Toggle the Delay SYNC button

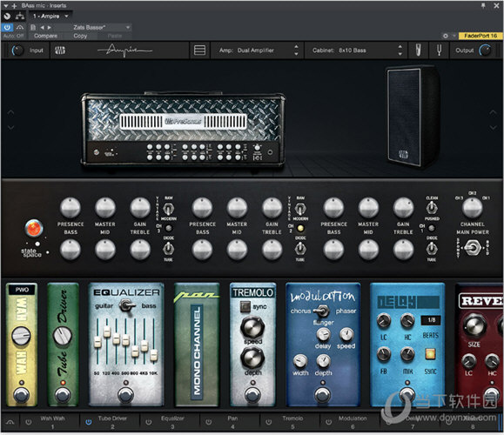(x=430, y=353)
